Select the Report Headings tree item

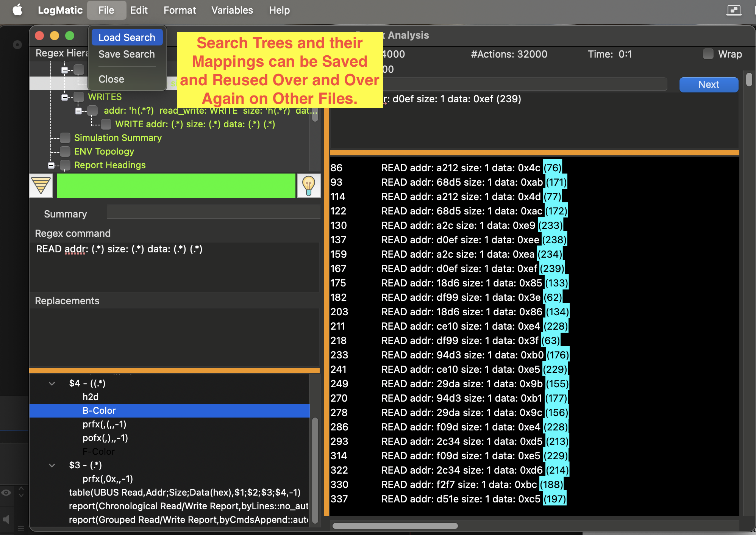pyautogui.click(x=110, y=165)
